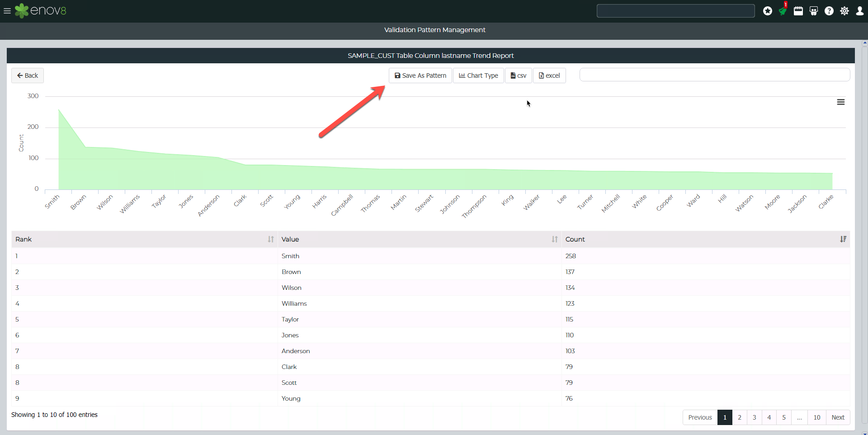This screenshot has height=435, width=868.
Task: Click Williams row in table
Action: point(431,303)
